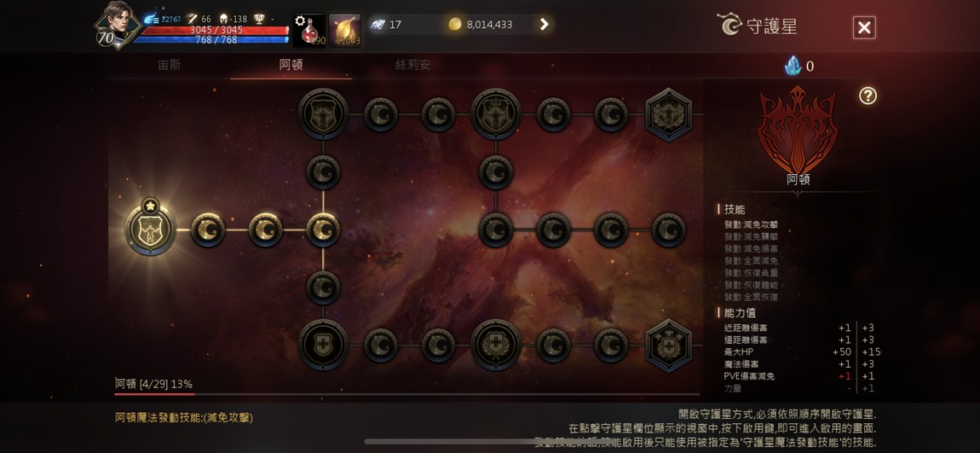Close the 守護星 window with X

(864, 27)
